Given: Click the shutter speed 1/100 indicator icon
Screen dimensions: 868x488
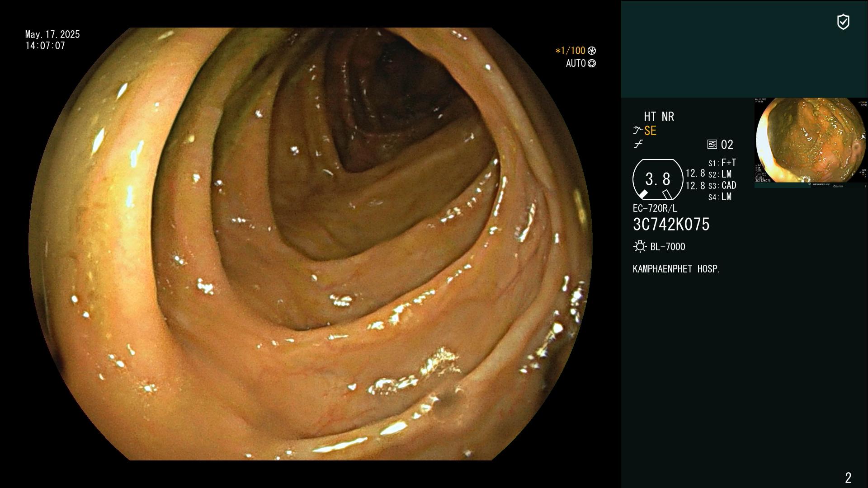Looking at the screenshot, I should [x=592, y=51].
